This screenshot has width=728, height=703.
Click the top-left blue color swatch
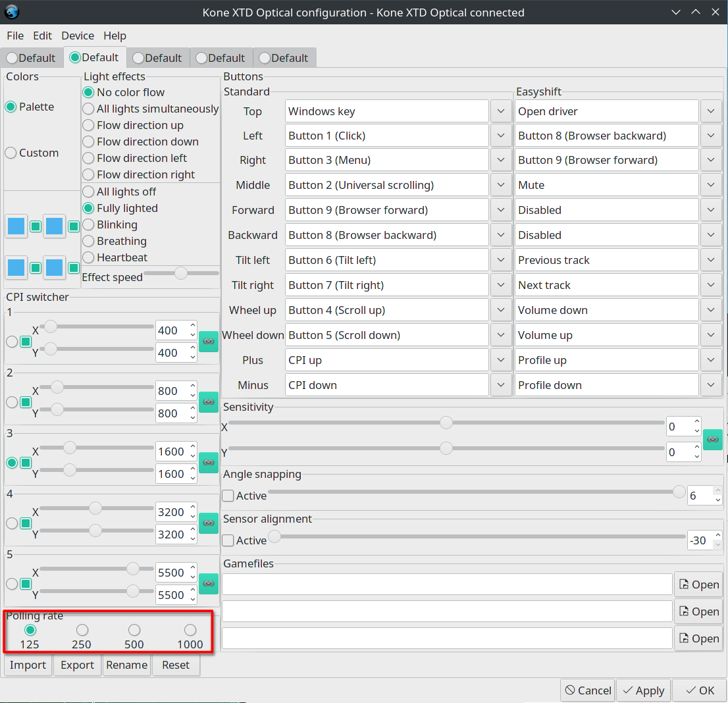(x=16, y=226)
